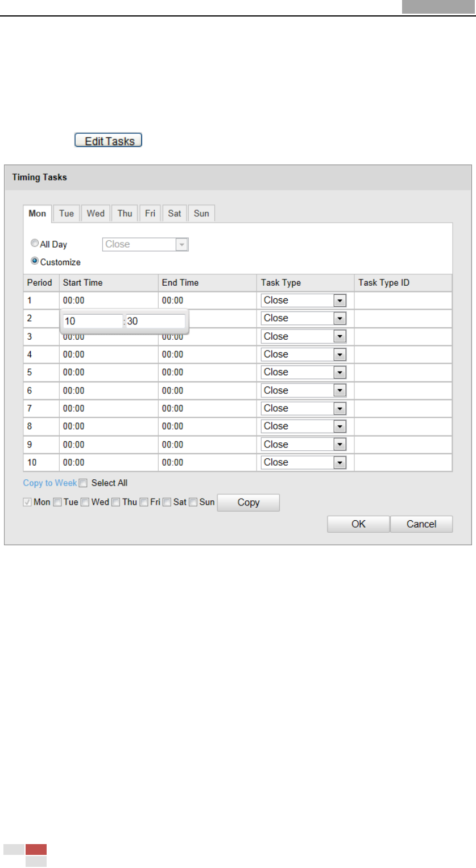Open Task Type dropdown for period 9
476x868 pixels.
tap(304, 445)
